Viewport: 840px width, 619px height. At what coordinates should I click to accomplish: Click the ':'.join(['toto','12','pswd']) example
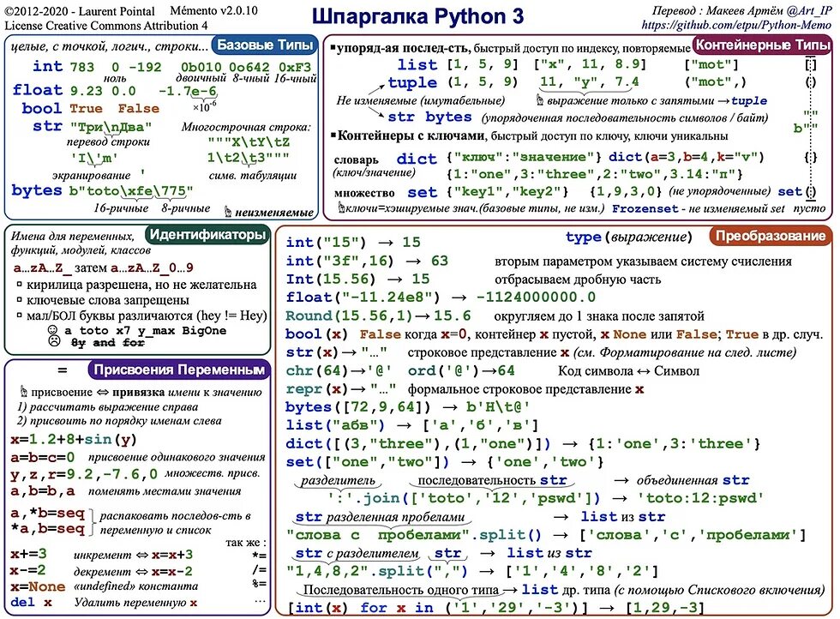tap(464, 499)
